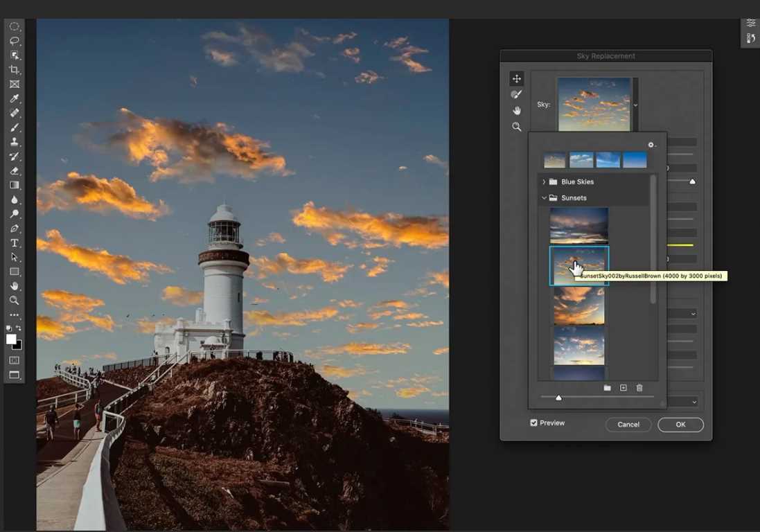Open the sky picker gear menu
The width and height of the screenshot is (760, 532).
coord(651,145)
